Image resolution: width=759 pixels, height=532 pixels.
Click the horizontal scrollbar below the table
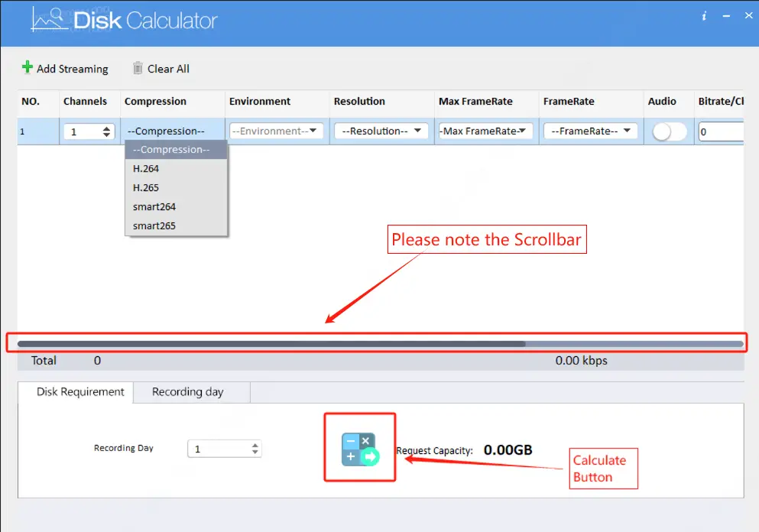[x=306, y=342]
